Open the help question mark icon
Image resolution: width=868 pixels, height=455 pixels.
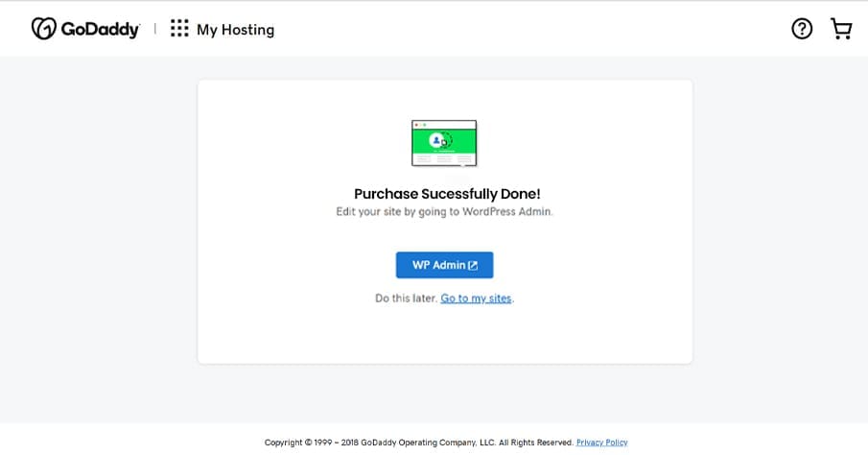coord(802,29)
